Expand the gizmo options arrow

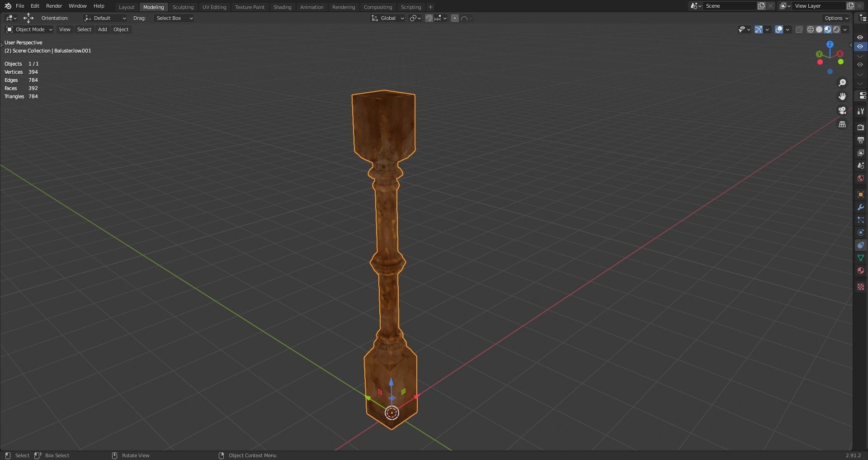[x=767, y=29]
